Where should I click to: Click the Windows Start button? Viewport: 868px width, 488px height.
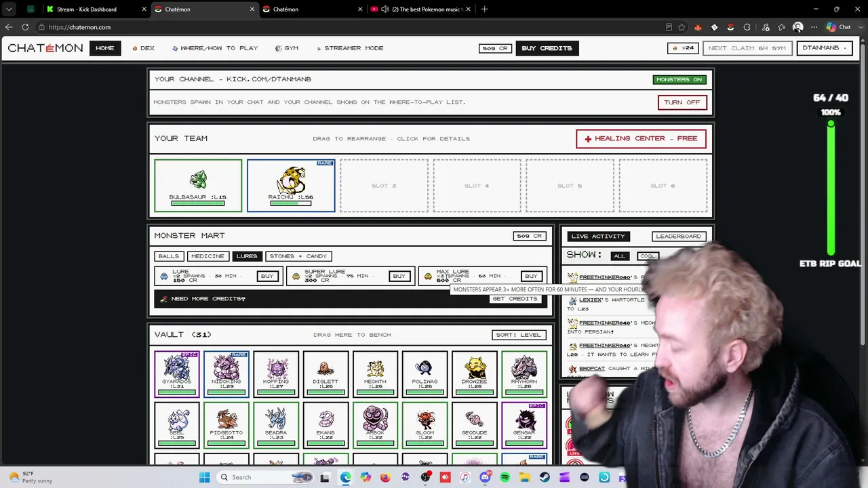[x=204, y=477]
